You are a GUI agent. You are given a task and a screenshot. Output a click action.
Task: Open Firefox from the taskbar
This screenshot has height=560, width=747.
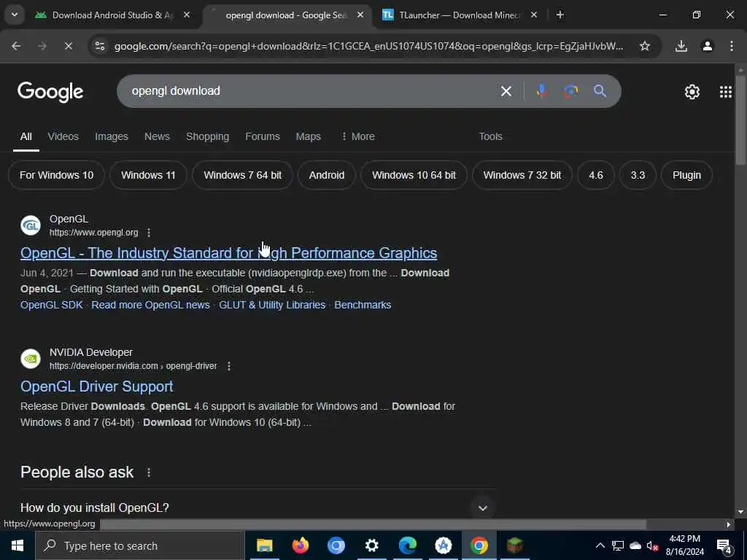tap(300, 545)
